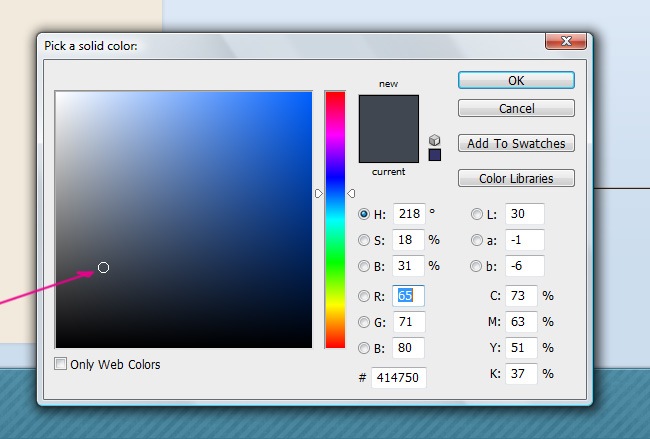
Task: Select the R red radio button
Action: pyautogui.click(x=365, y=296)
